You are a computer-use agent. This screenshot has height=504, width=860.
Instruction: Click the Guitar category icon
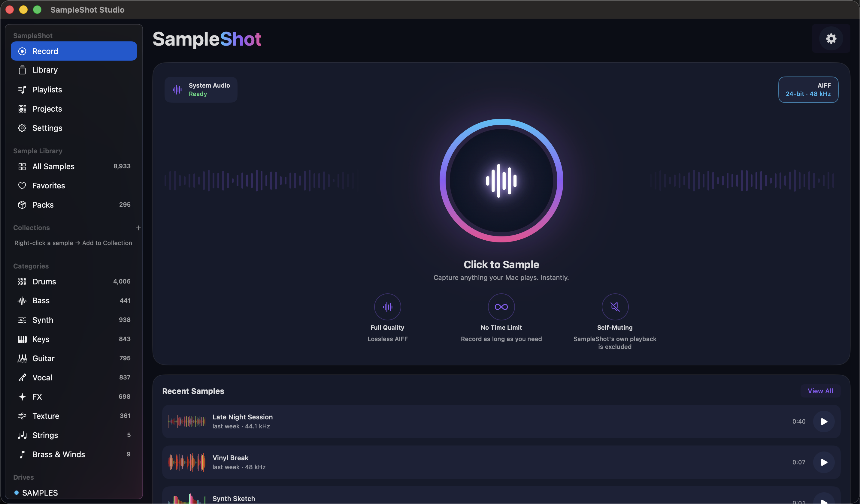(22, 358)
